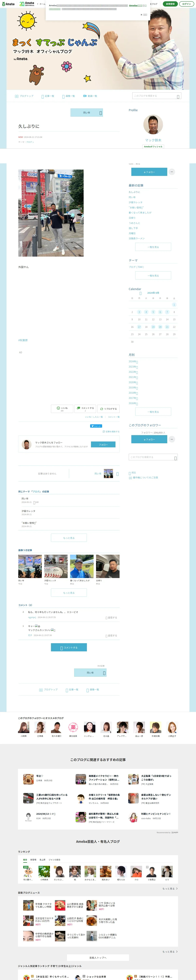
Task: Select ジャンル総合 ranking tab
Action: pyautogui.click(x=54, y=860)
